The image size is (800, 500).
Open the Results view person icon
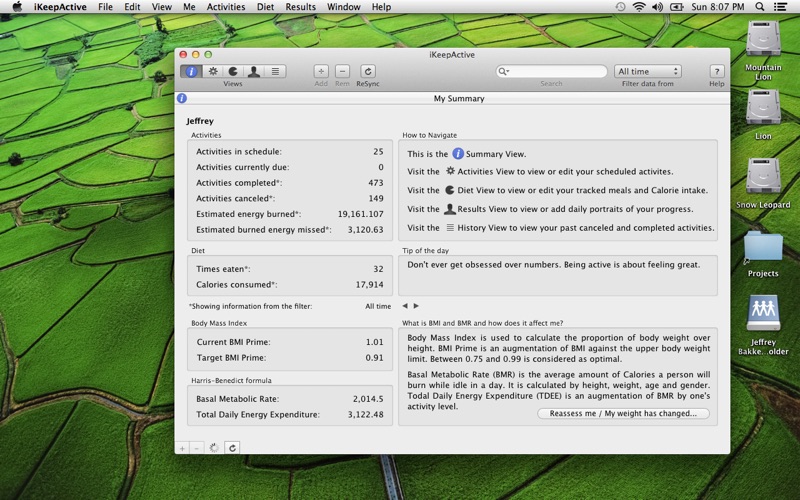pyautogui.click(x=254, y=71)
